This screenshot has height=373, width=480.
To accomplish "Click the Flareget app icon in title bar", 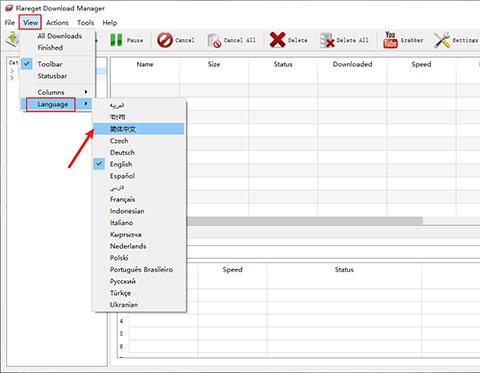I will click(9, 8).
